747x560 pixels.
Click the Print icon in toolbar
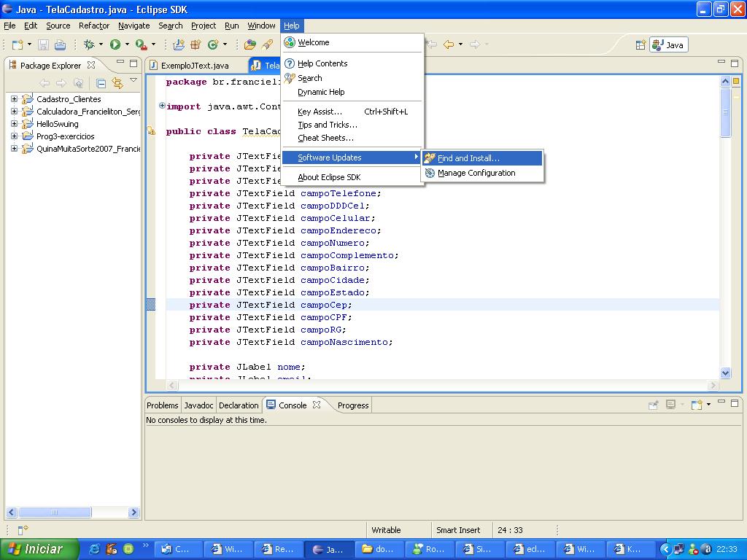pos(60,44)
